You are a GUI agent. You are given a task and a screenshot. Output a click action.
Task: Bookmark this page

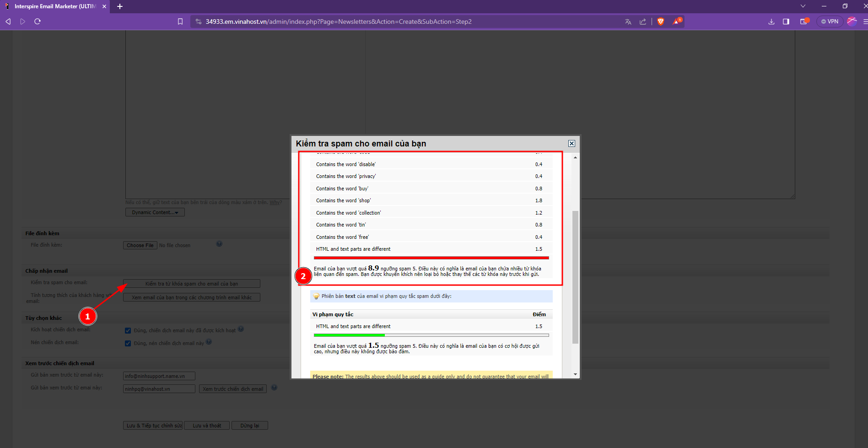point(180,22)
